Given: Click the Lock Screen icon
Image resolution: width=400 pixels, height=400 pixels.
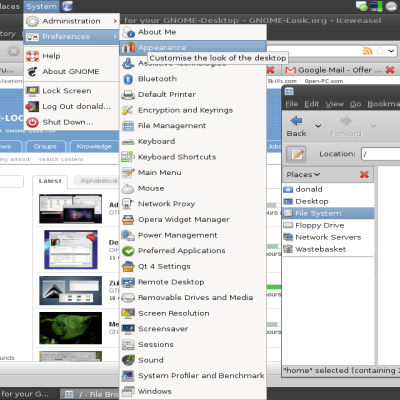Looking at the screenshot, I should click(x=33, y=91).
